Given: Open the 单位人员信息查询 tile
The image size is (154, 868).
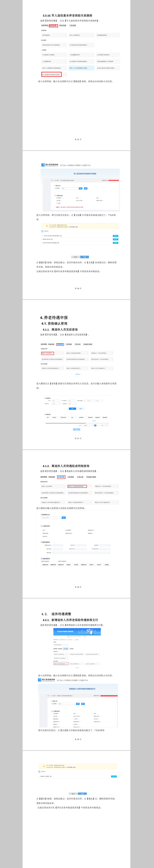Looking at the screenshot, I should 81,35.
